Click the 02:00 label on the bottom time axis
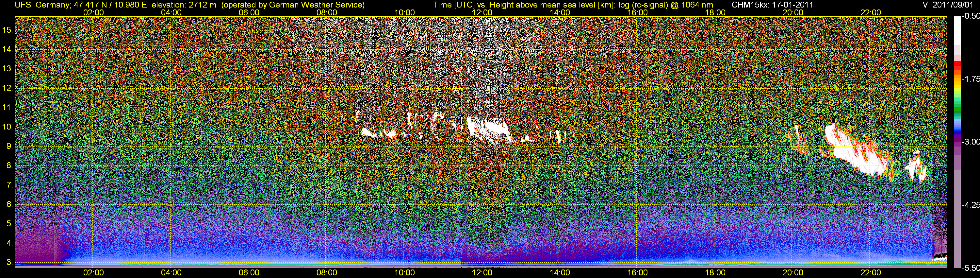 point(93,273)
